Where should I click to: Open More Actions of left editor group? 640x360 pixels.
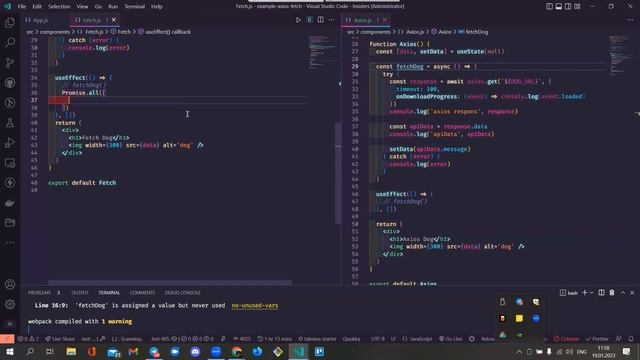coord(331,20)
